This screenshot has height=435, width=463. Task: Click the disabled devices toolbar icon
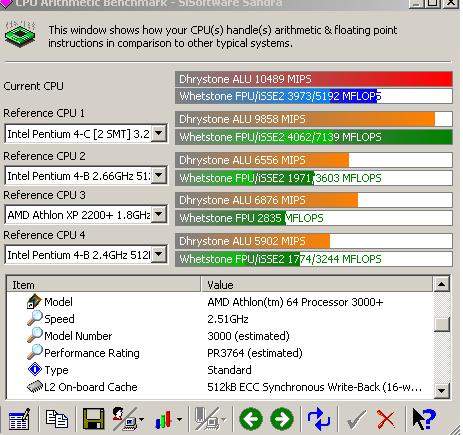(206, 419)
